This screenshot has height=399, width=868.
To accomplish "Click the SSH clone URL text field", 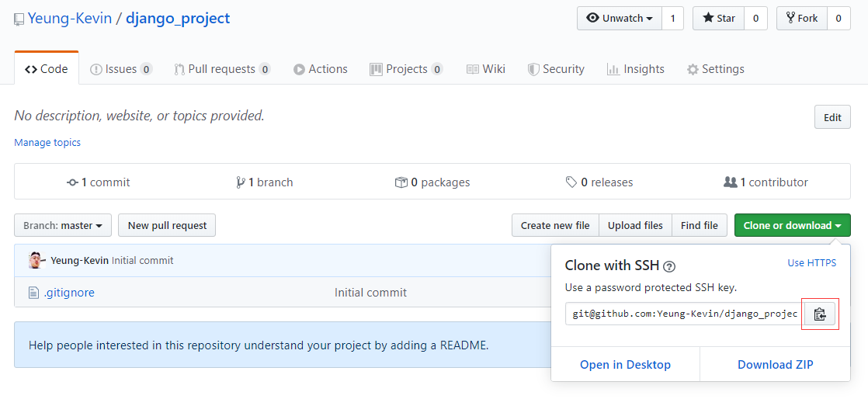I will pos(684,314).
